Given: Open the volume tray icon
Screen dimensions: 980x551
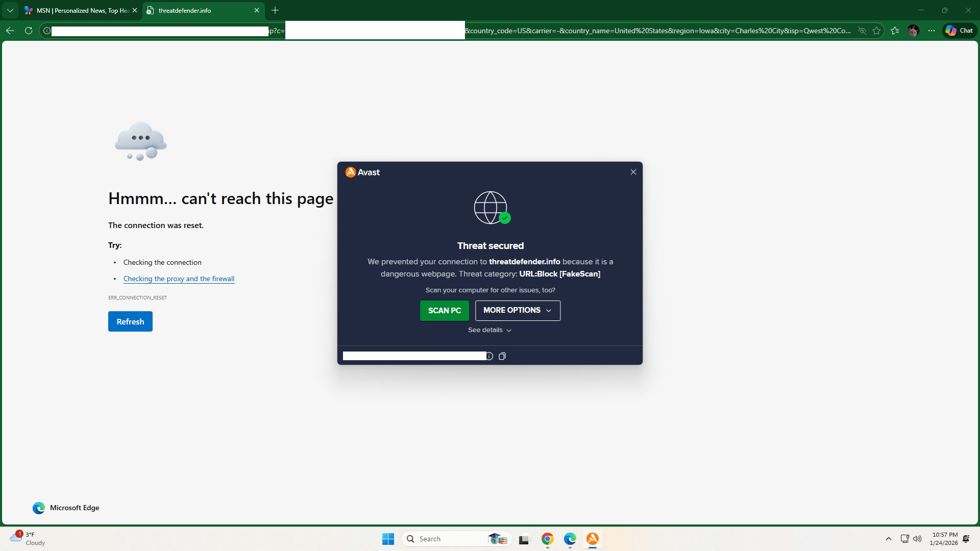Looking at the screenshot, I should tap(917, 539).
